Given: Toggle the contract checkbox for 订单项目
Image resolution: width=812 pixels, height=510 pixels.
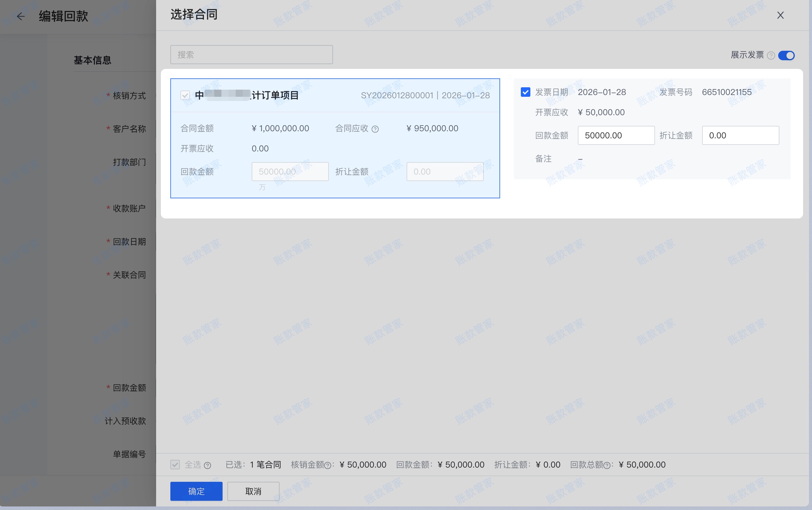Looking at the screenshot, I should click(185, 96).
